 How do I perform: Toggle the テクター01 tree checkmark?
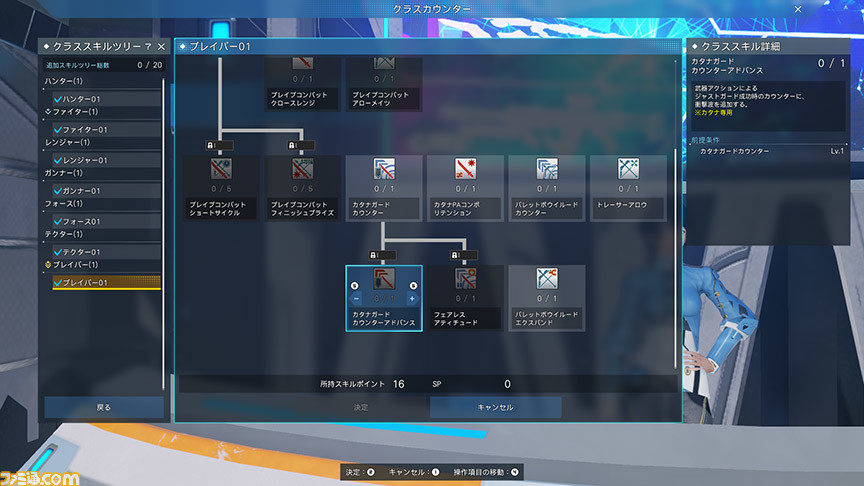pos(57,252)
